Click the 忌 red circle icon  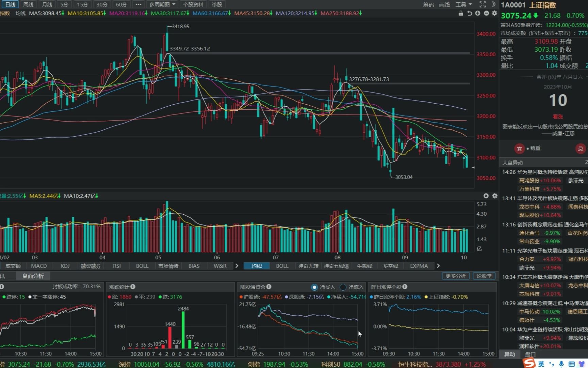pyautogui.click(x=581, y=149)
